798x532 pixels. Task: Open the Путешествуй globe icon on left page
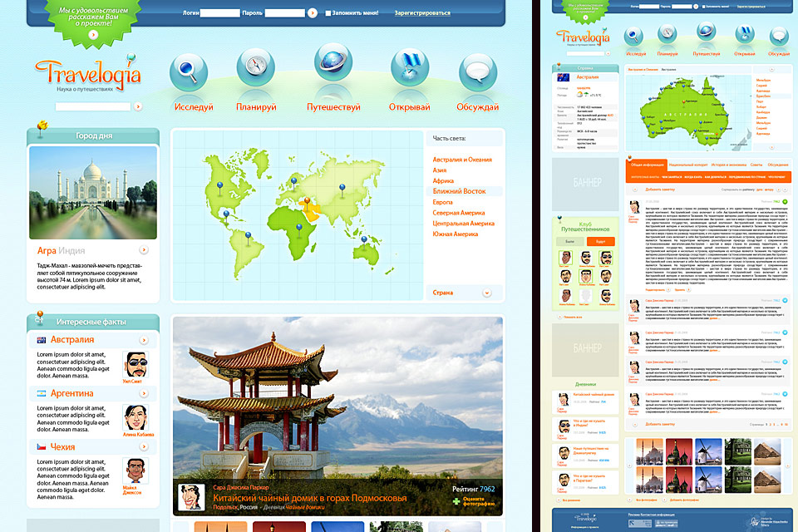click(x=333, y=62)
